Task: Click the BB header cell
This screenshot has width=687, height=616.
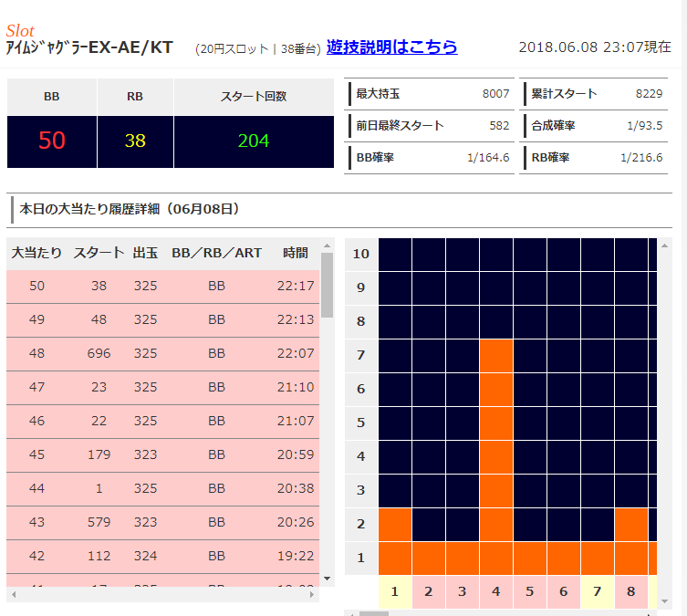Action: [x=52, y=97]
